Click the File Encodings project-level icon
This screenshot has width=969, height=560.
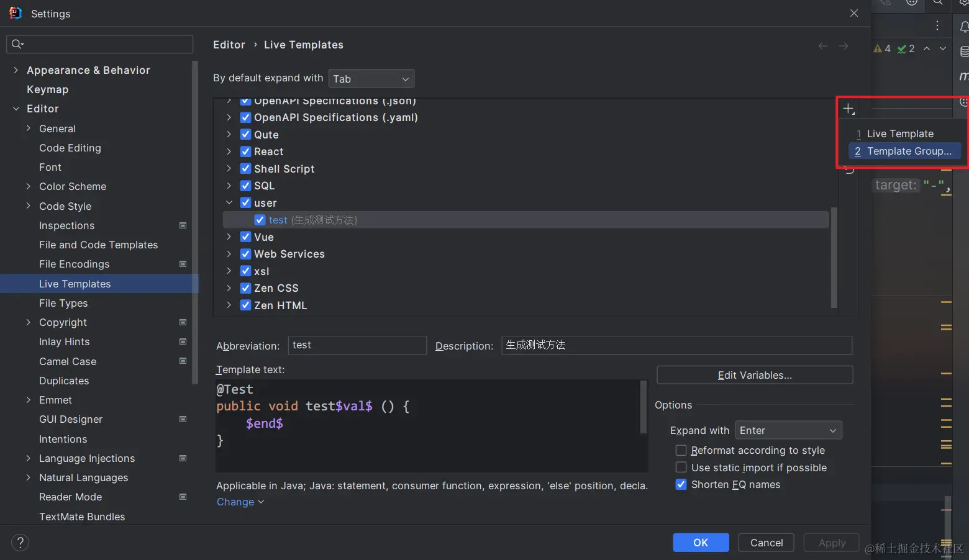(183, 264)
